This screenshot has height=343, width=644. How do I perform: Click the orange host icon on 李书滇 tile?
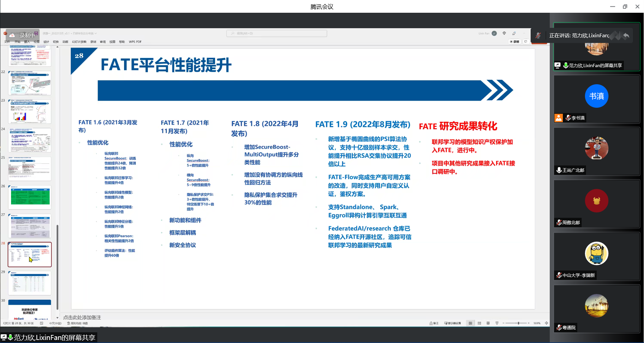tap(558, 118)
